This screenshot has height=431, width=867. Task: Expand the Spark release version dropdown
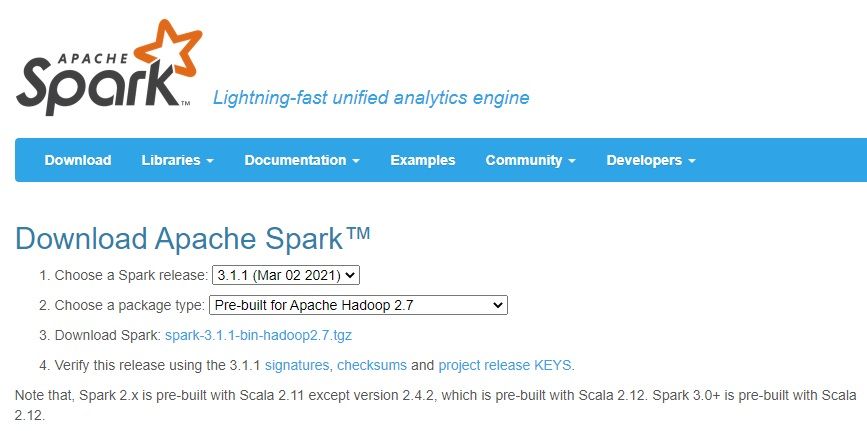(285, 275)
